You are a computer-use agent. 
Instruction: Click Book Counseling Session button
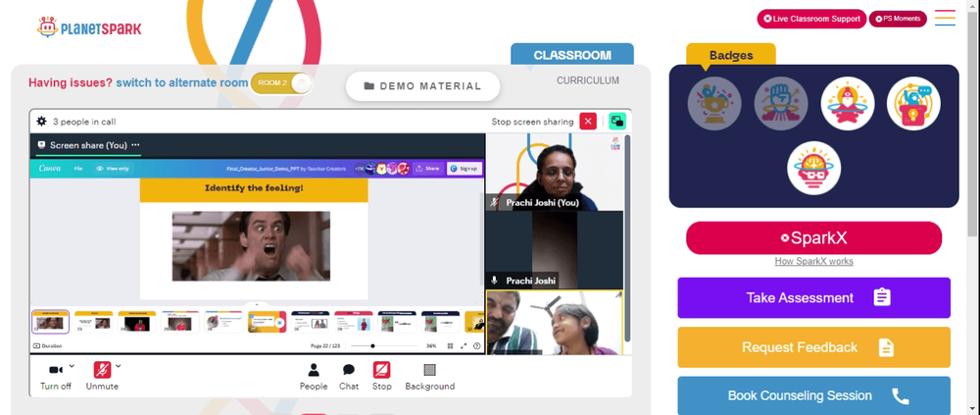coord(813,395)
